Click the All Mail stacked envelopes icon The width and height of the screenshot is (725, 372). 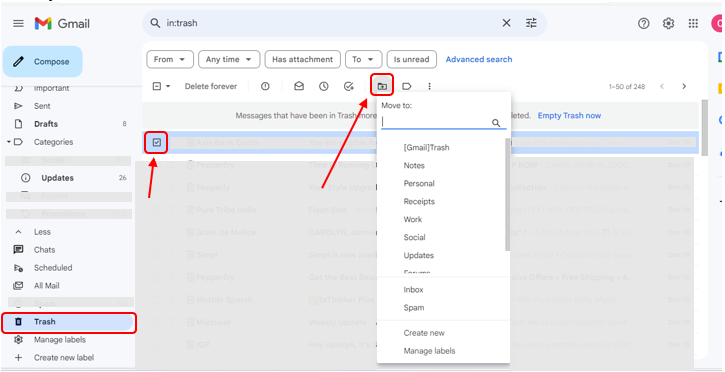pos(18,286)
